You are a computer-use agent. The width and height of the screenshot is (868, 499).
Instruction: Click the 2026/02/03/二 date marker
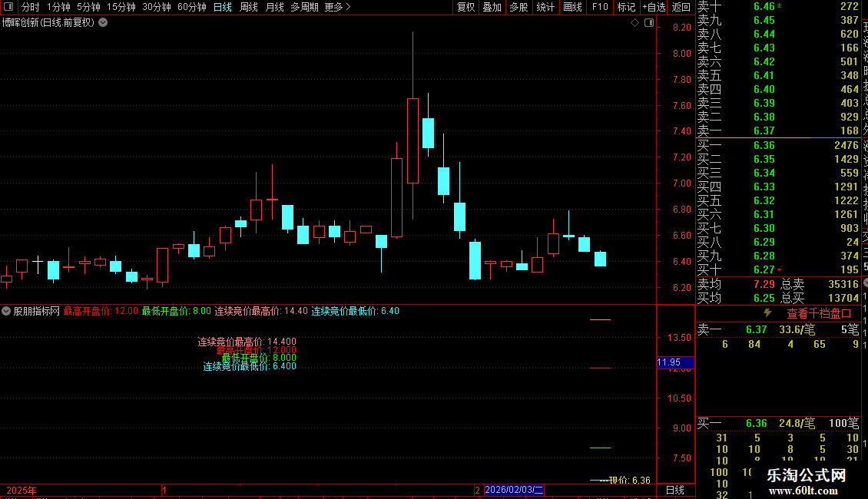coord(514,490)
